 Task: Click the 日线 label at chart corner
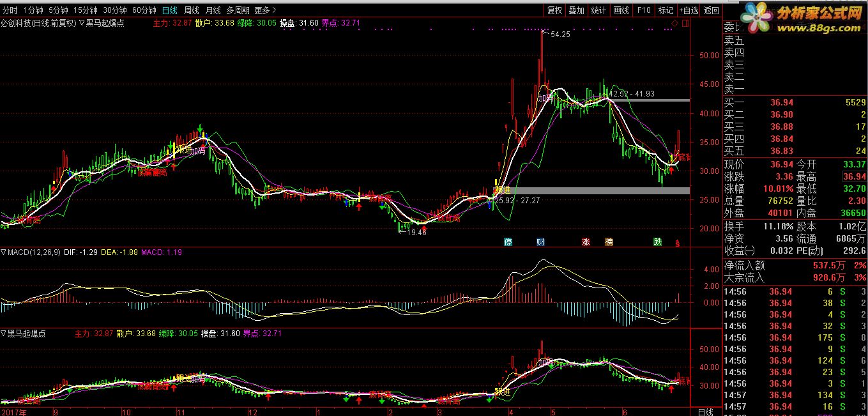(706, 412)
